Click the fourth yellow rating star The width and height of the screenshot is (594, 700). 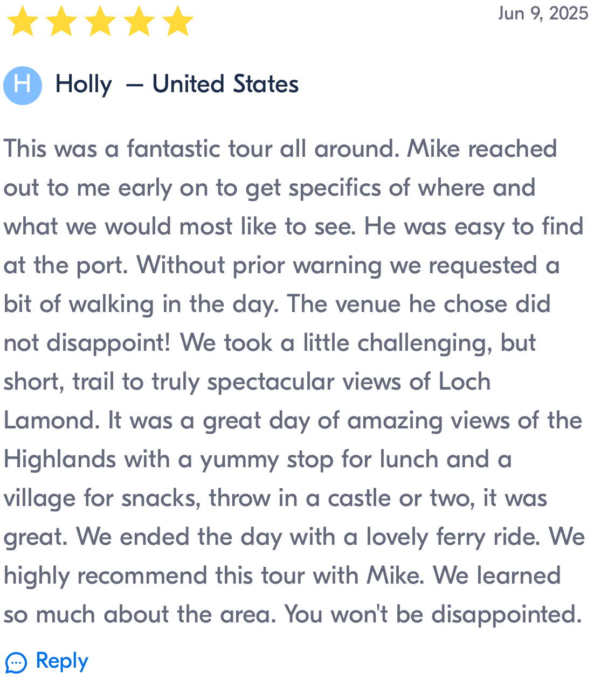click(139, 22)
